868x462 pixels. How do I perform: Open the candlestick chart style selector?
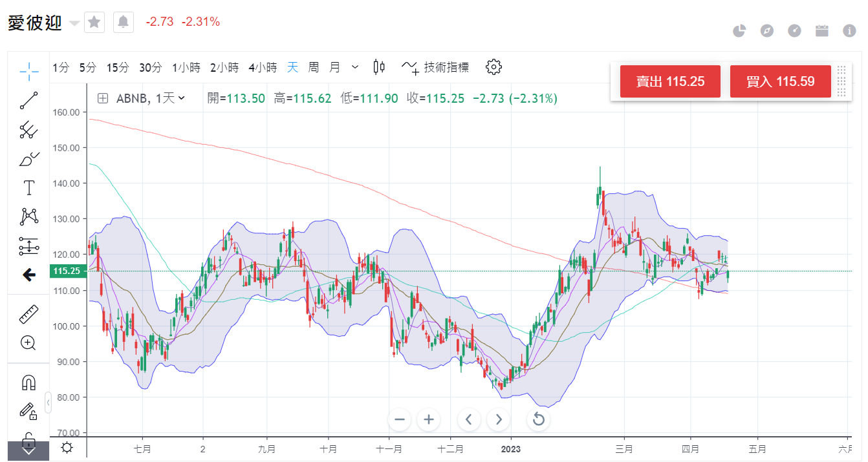click(379, 67)
